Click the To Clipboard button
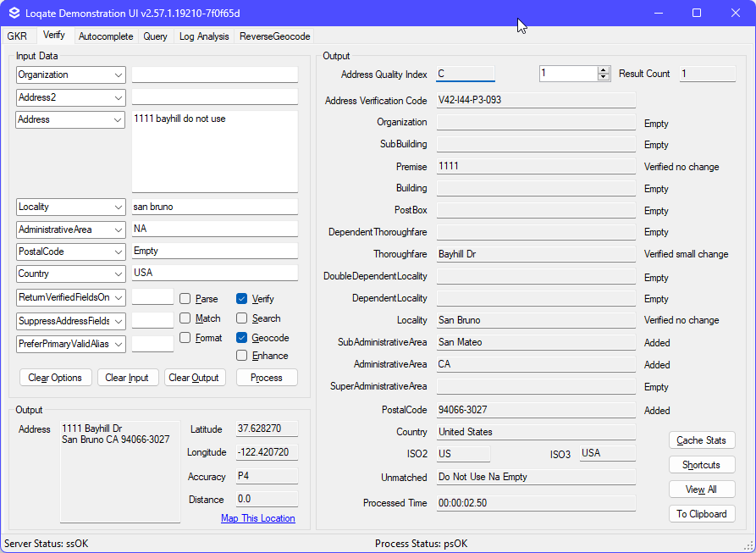756x553 pixels. 701,514
